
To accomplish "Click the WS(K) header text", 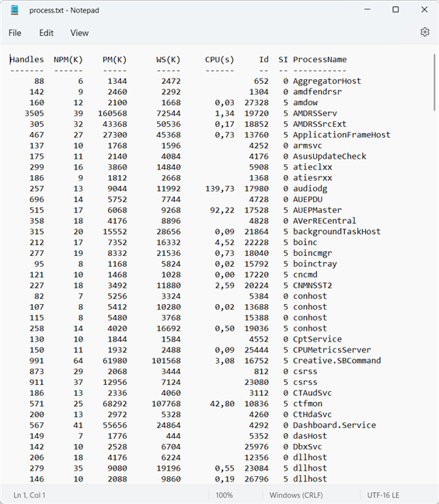I will pyautogui.click(x=169, y=59).
